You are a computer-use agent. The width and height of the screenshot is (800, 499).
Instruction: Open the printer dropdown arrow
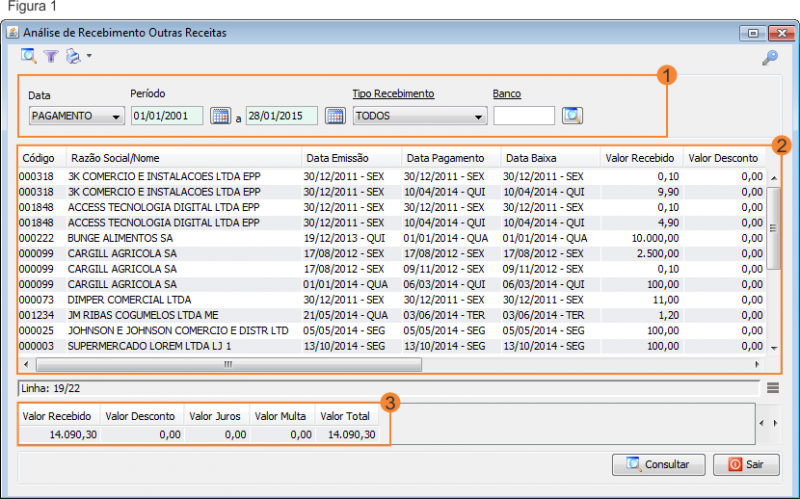tap(89, 56)
